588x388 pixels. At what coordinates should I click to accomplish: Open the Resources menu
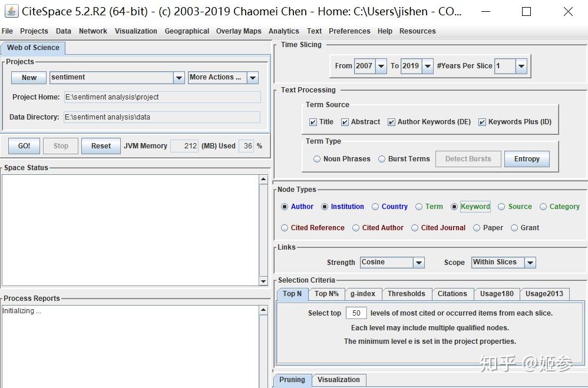(x=417, y=31)
